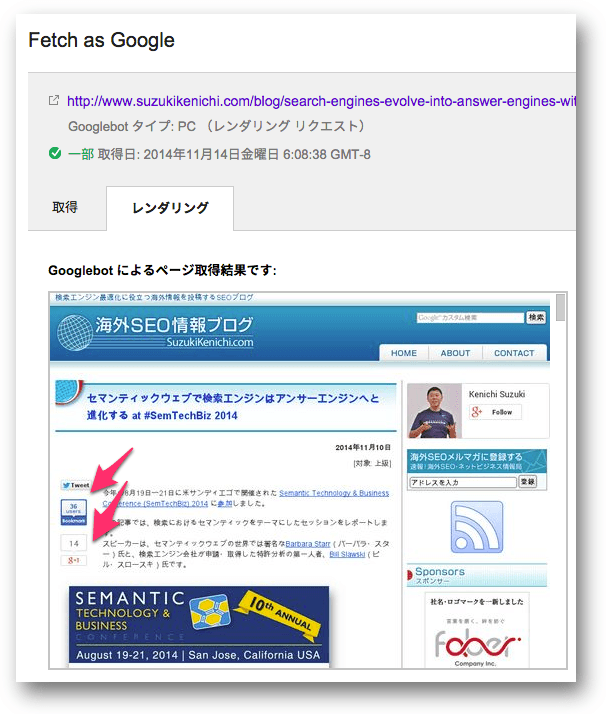Viewport: 606px width, 714px height.
Task: Open the Semantic Technology & Business link
Action: pos(334,493)
